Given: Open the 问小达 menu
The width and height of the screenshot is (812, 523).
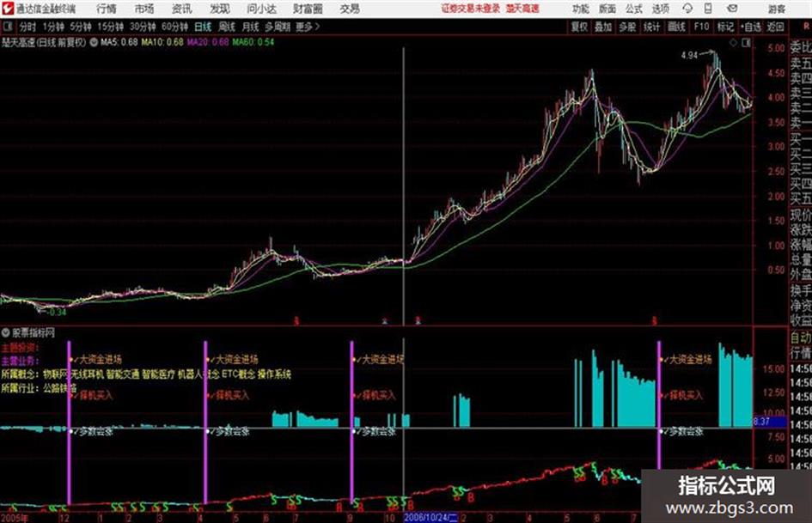Looking at the screenshot, I should pyautogui.click(x=261, y=9).
